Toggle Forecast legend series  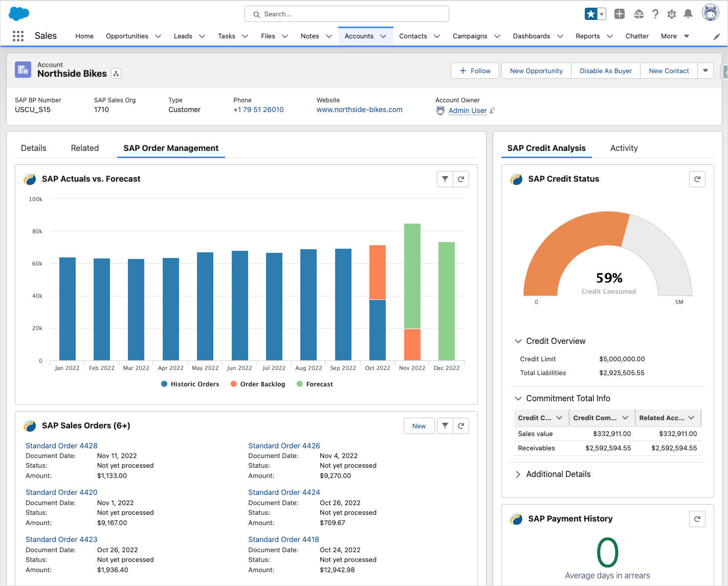(315, 384)
